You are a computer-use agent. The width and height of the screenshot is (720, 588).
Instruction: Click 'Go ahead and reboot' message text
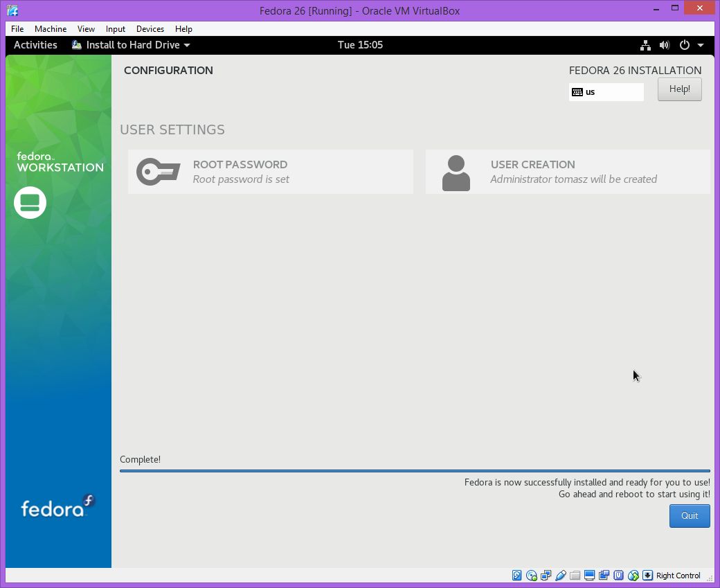pos(634,495)
